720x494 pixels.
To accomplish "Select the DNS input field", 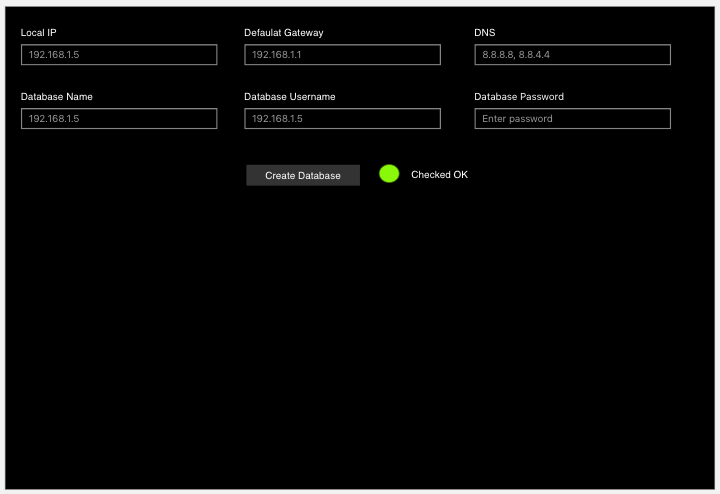I will click(x=572, y=55).
